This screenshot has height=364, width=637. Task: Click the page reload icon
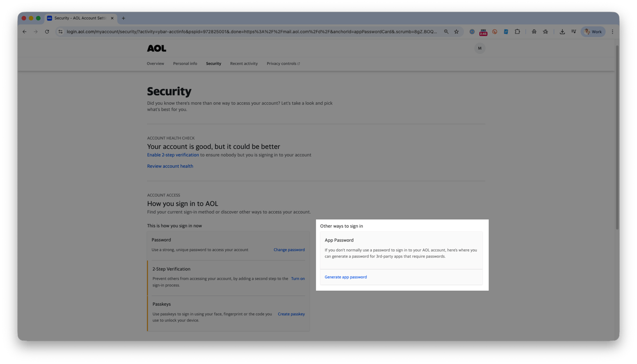[x=47, y=31]
